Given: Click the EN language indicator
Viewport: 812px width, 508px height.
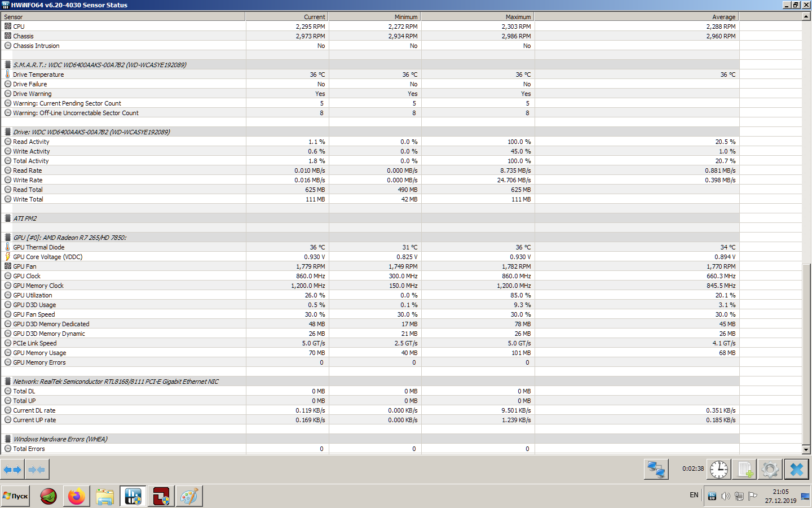Looking at the screenshot, I should [x=694, y=495].
